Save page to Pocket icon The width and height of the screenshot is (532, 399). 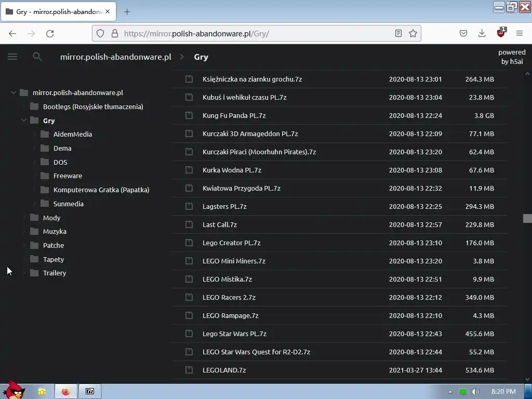pyautogui.click(x=463, y=33)
